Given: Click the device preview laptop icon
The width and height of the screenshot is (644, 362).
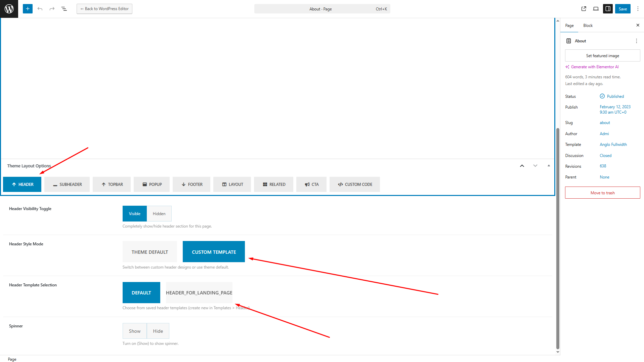Looking at the screenshot, I should point(596,9).
